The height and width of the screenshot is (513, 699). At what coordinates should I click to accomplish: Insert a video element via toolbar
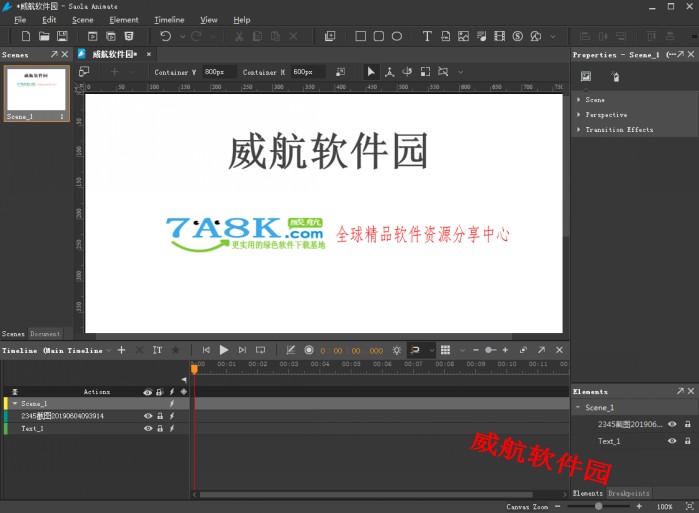tap(500, 36)
